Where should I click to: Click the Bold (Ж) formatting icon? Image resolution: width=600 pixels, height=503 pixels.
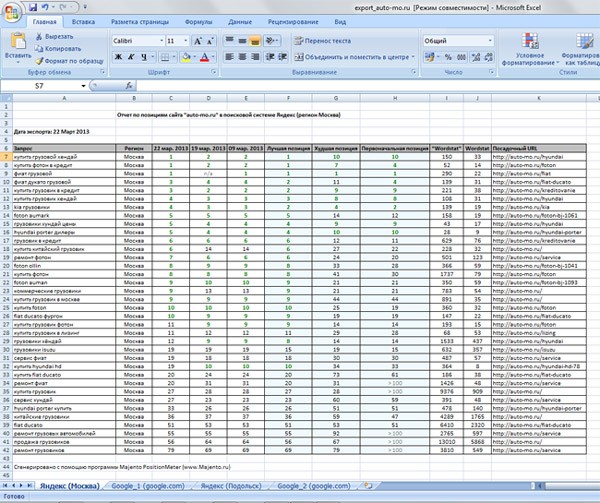point(118,57)
